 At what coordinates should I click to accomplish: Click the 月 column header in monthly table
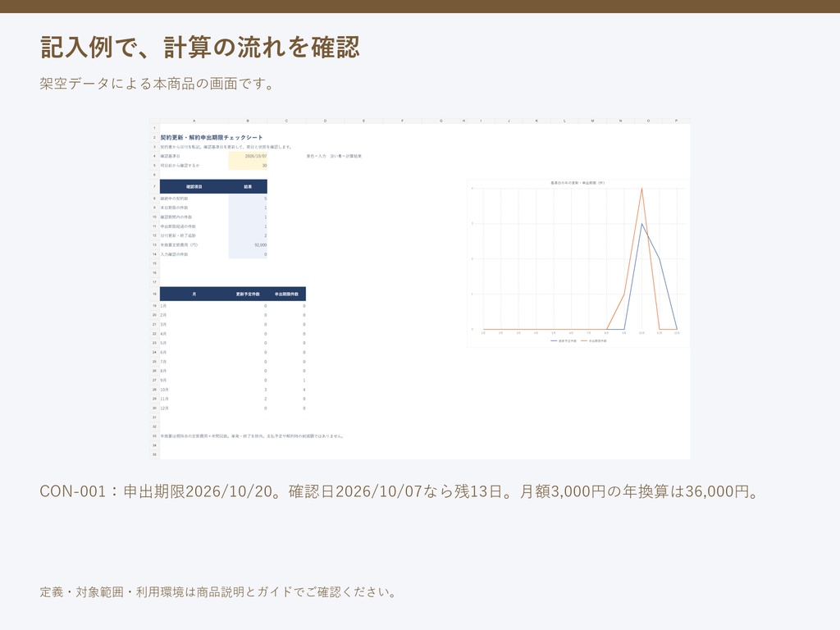coord(194,294)
